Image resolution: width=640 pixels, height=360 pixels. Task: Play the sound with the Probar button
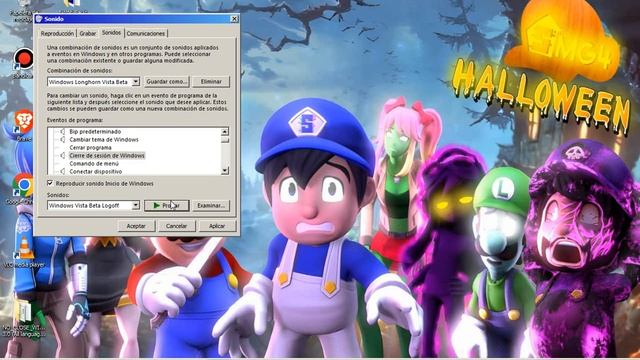click(167, 205)
